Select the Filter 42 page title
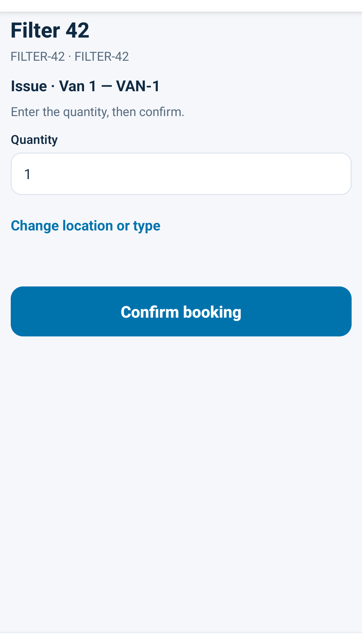362x644 pixels. click(x=50, y=30)
